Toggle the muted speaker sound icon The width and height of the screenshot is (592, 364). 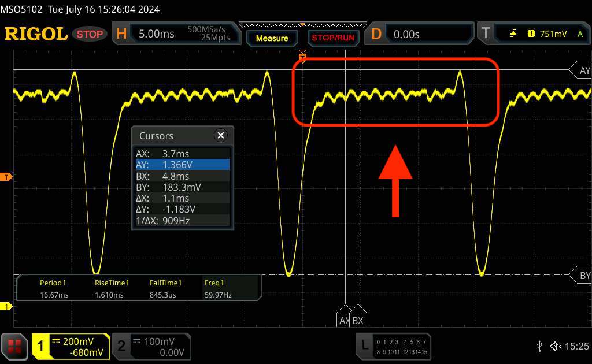pos(556,346)
